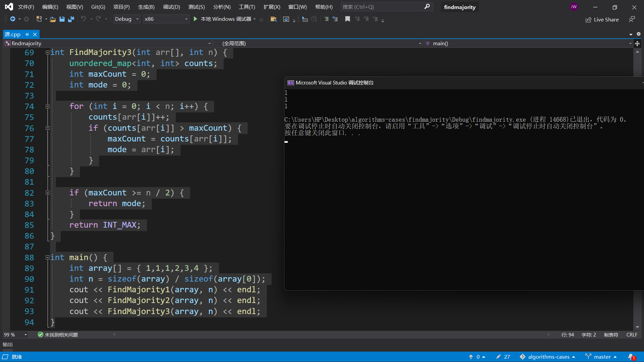
Task: Open the 99 % zoom level dropdown
Action: 15,335
